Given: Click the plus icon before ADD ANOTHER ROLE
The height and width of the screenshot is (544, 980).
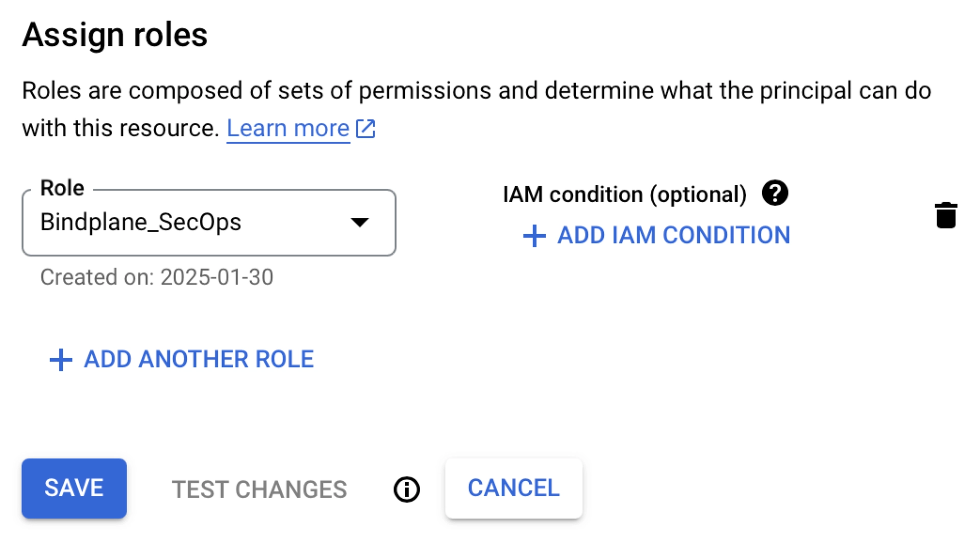Looking at the screenshot, I should [60, 359].
